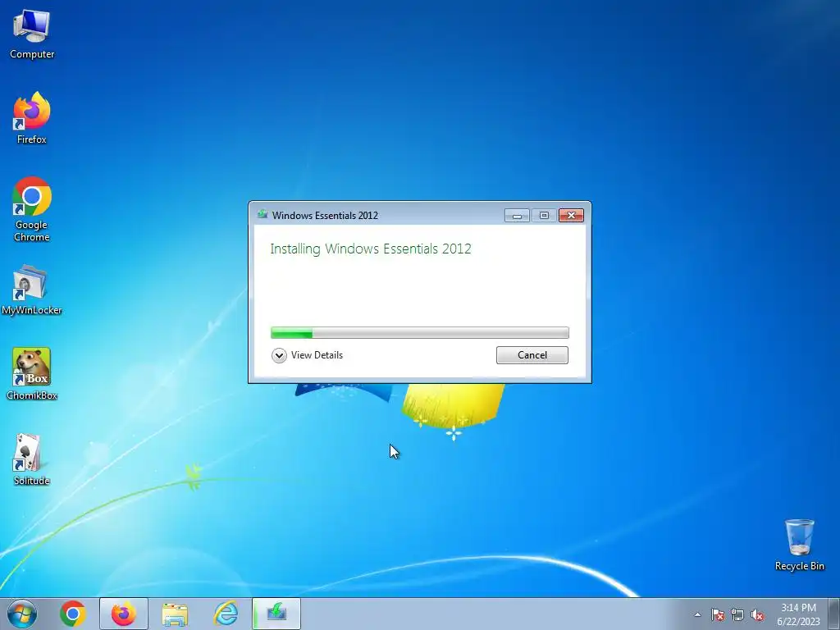Open the Action Center flag icon
The width and height of the screenshot is (840, 630).
pyautogui.click(x=717, y=614)
